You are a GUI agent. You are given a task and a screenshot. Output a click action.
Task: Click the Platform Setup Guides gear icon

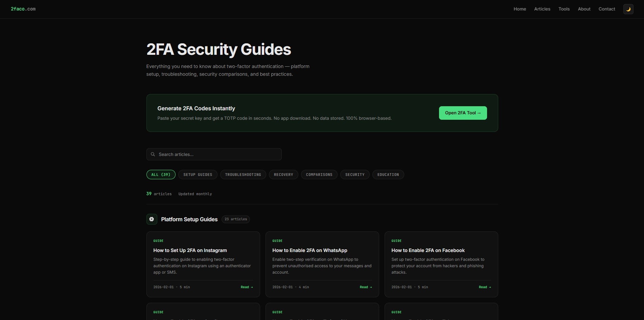pyautogui.click(x=152, y=219)
